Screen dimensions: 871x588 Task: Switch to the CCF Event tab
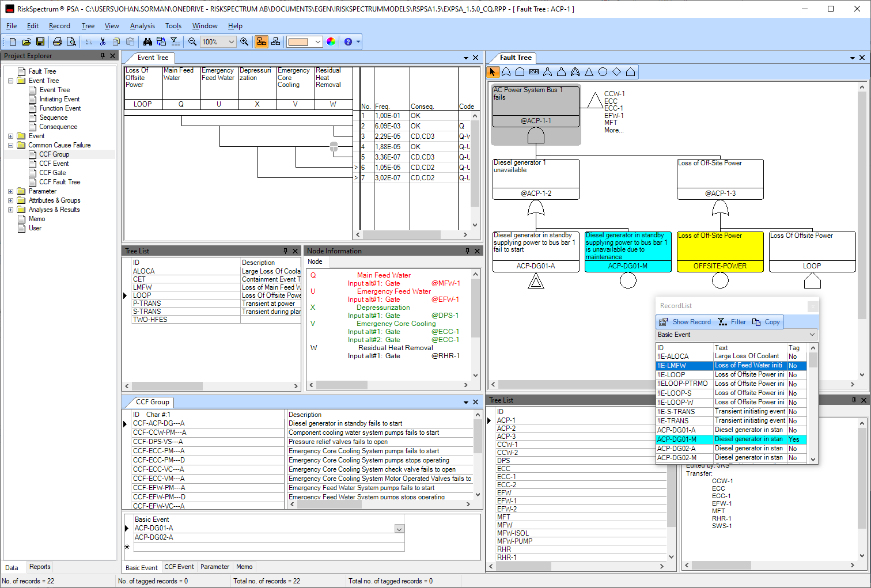tap(179, 567)
